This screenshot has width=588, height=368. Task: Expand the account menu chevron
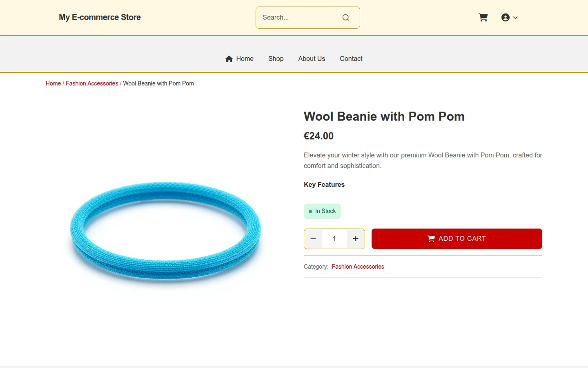[515, 18]
